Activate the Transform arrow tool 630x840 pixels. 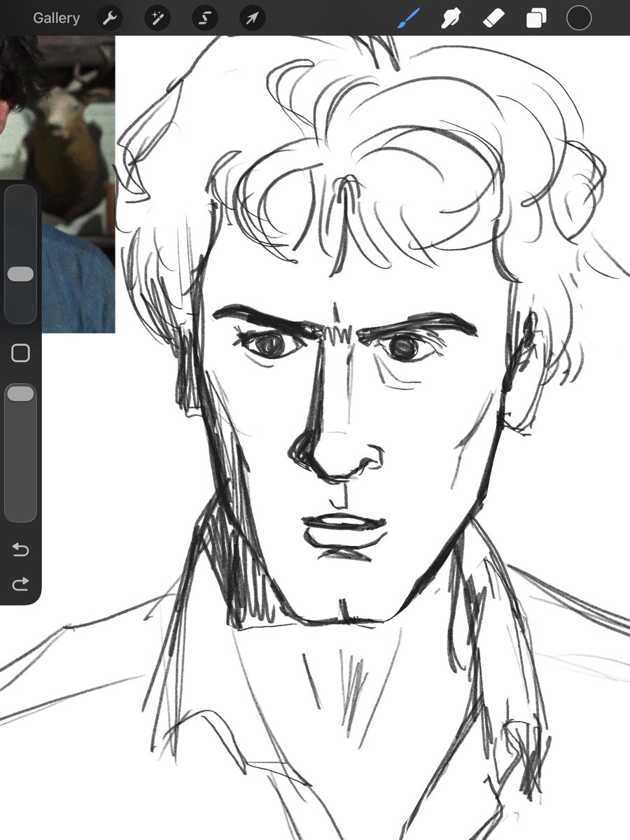(251, 18)
